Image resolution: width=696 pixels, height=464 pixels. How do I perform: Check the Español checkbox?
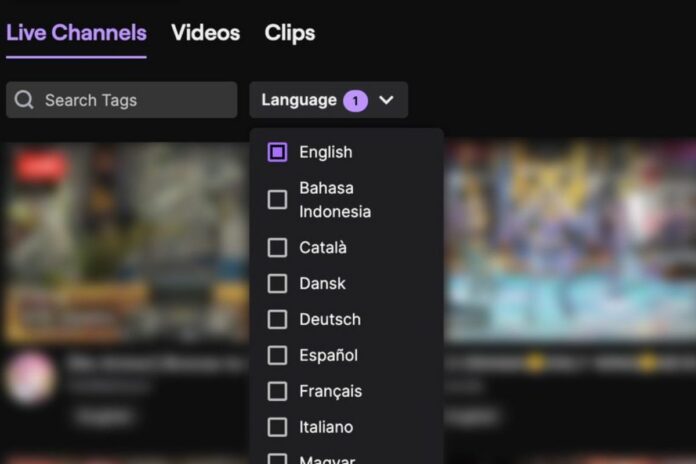[x=278, y=355]
